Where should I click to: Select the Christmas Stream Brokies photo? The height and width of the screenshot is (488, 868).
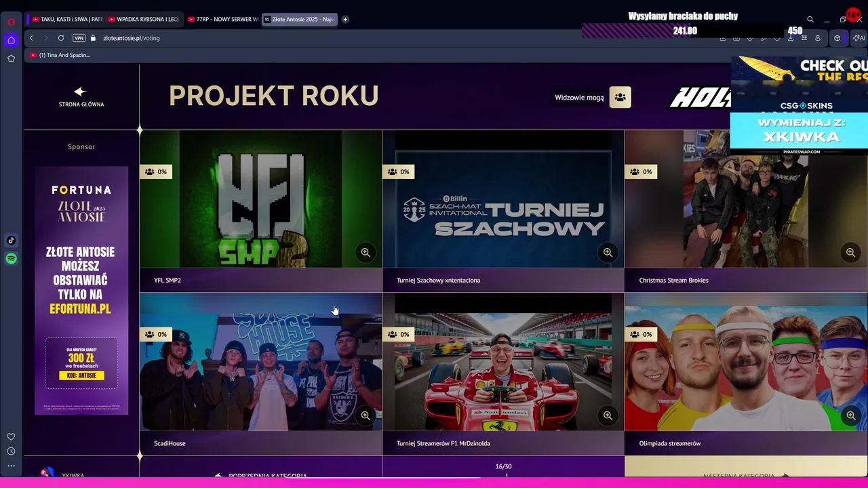point(746,199)
